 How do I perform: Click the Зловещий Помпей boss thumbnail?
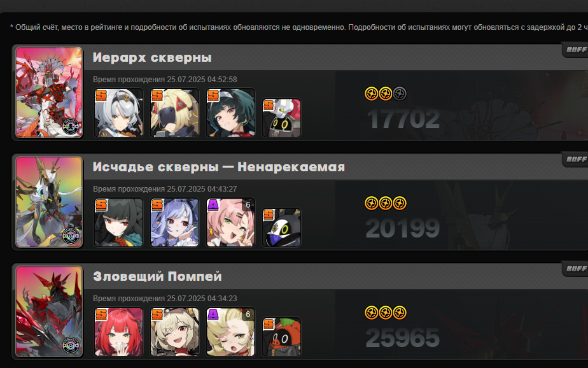tap(49, 311)
